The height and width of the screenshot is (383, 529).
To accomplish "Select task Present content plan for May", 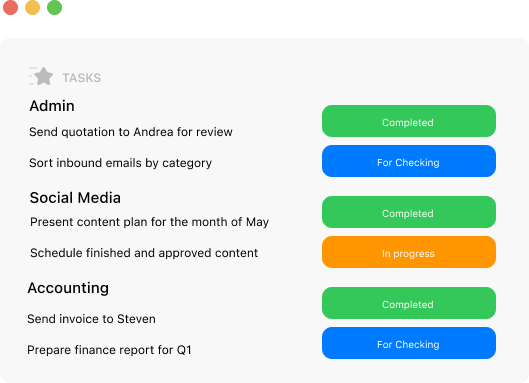I will [149, 222].
